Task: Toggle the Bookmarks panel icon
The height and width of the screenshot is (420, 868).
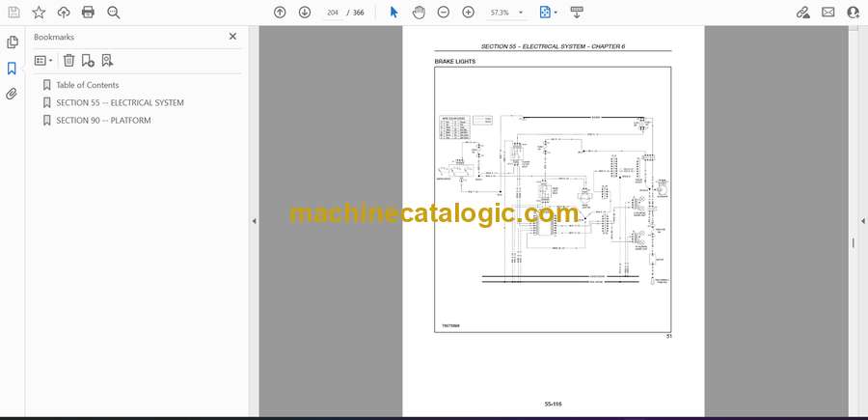Action: (x=12, y=69)
